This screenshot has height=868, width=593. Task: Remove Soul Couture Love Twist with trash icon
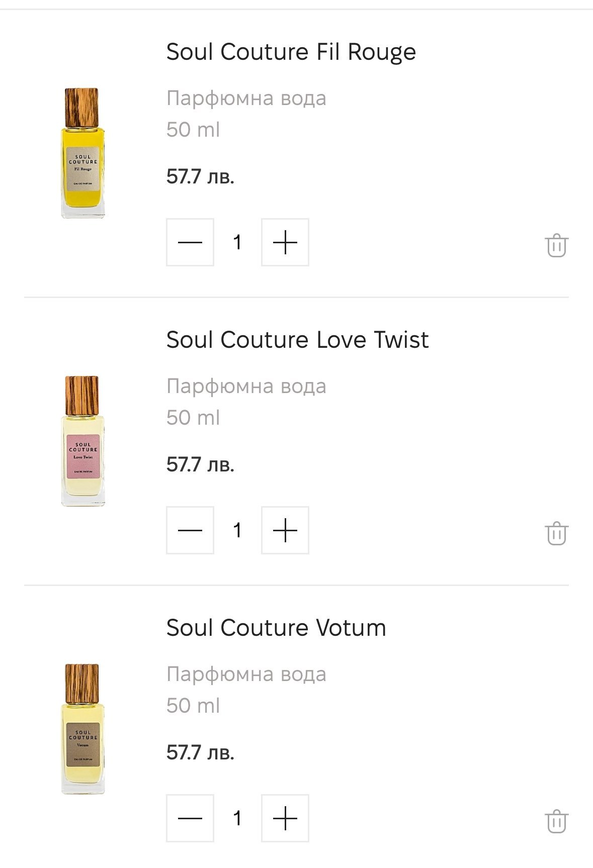(x=556, y=533)
